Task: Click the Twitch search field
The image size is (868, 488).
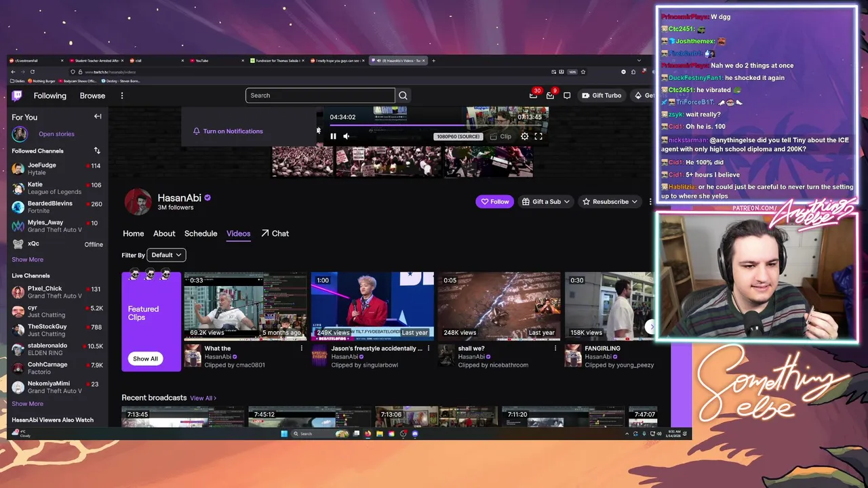Action: [x=320, y=96]
